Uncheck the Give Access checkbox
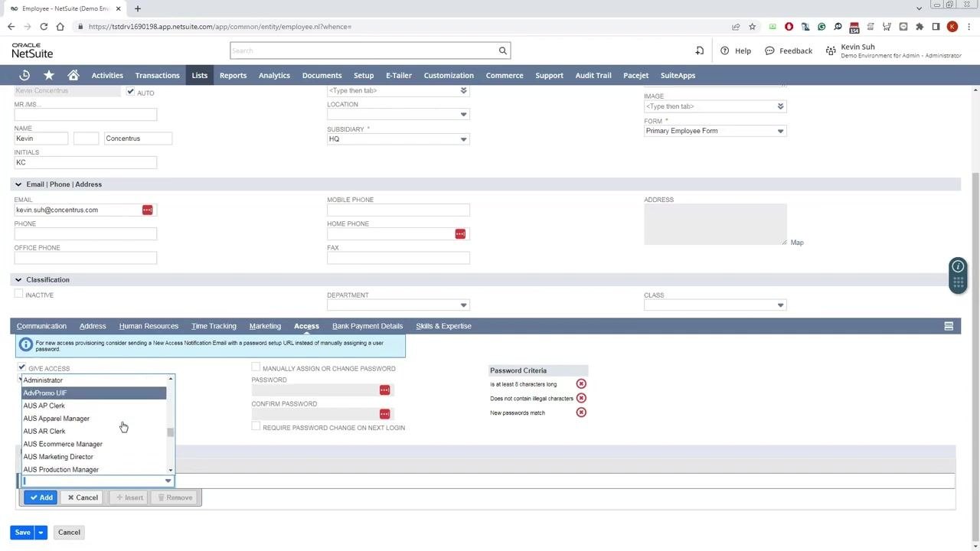980x551 pixels. coord(21,367)
